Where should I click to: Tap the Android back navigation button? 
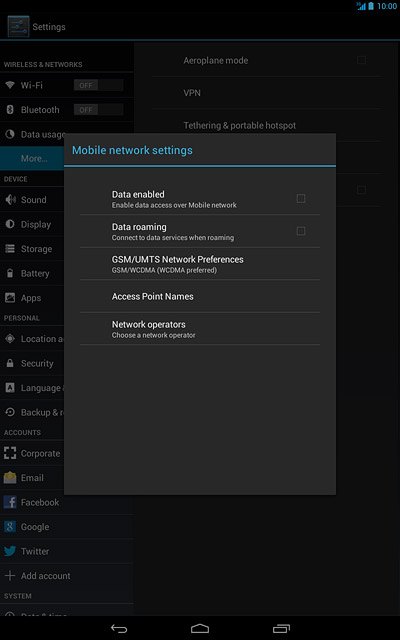click(119, 628)
